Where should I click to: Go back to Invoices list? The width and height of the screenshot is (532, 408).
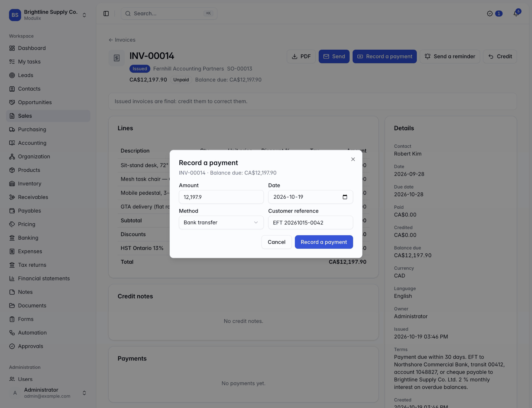pyautogui.click(x=122, y=40)
